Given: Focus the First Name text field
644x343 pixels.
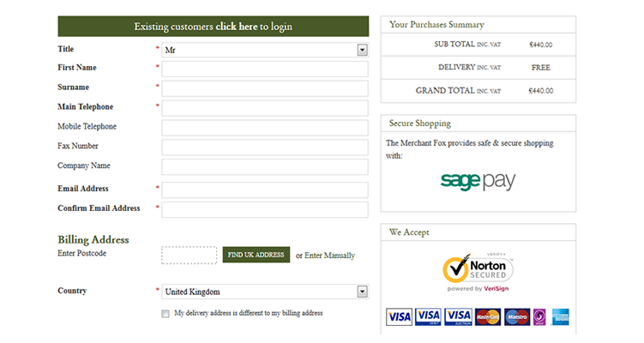Looking at the screenshot, I should click(264, 69).
